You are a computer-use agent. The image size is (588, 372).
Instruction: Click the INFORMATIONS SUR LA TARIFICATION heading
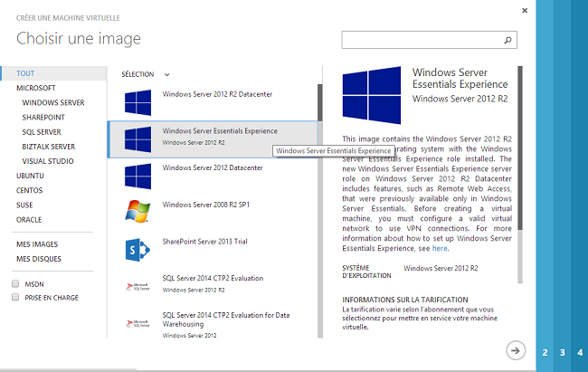[x=405, y=300]
